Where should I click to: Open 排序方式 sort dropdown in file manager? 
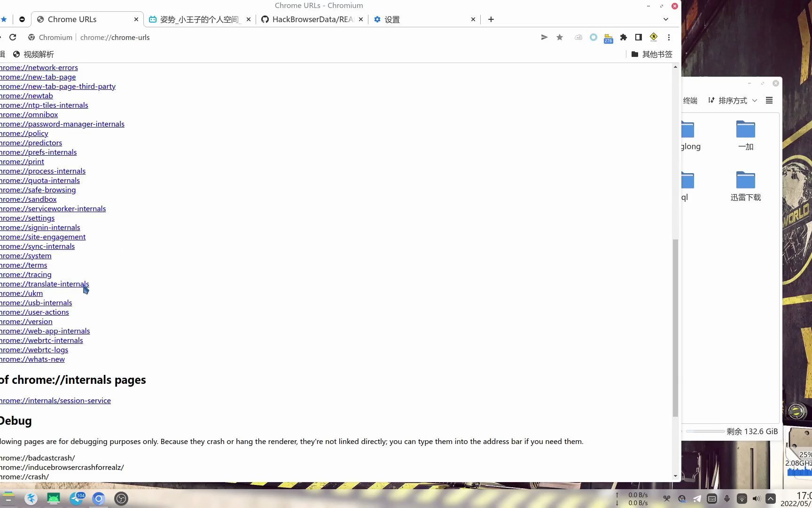click(733, 100)
